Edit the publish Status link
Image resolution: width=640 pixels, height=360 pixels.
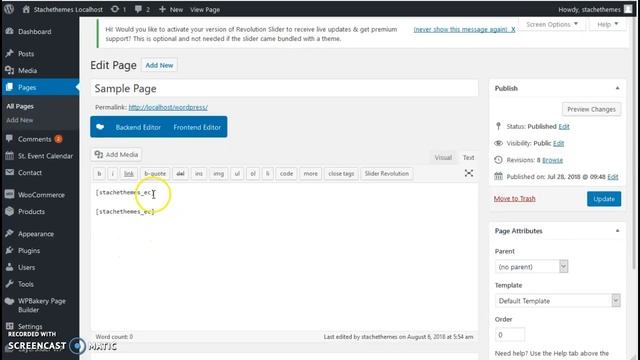point(564,126)
